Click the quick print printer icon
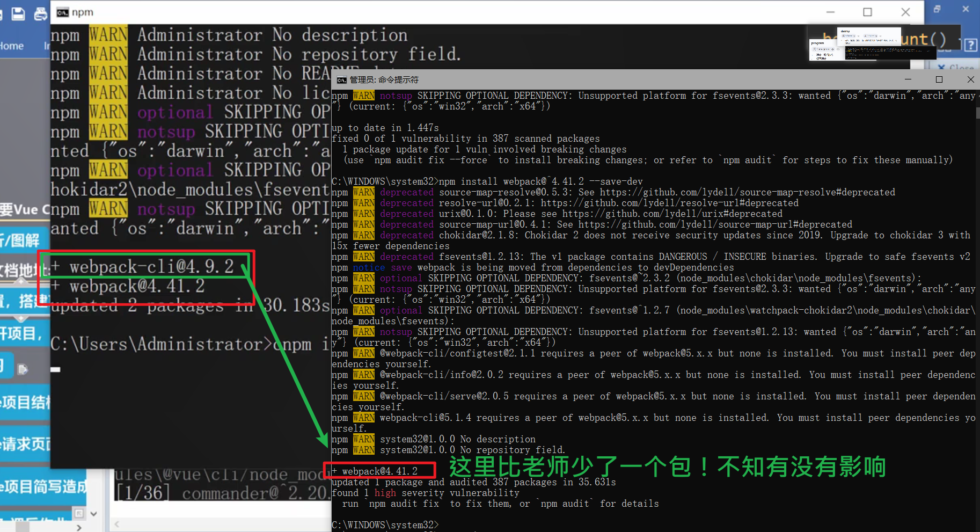 (x=41, y=13)
